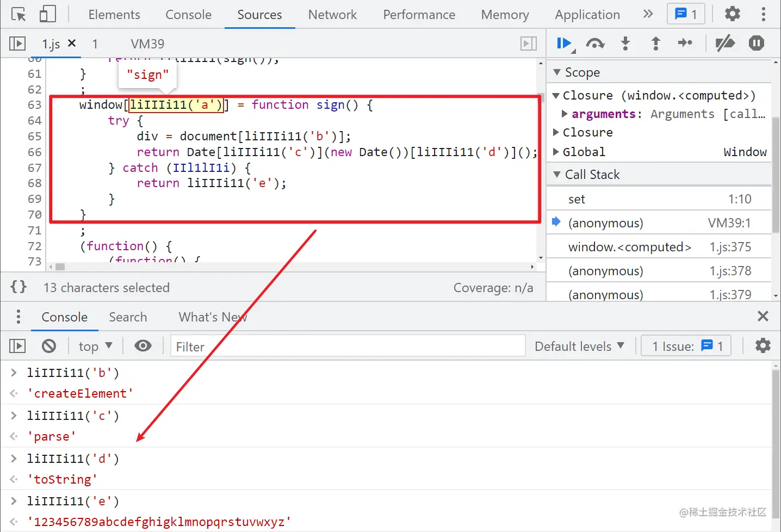This screenshot has width=781, height=532.
Task: Create a live expression with eye icon
Action: (x=143, y=346)
